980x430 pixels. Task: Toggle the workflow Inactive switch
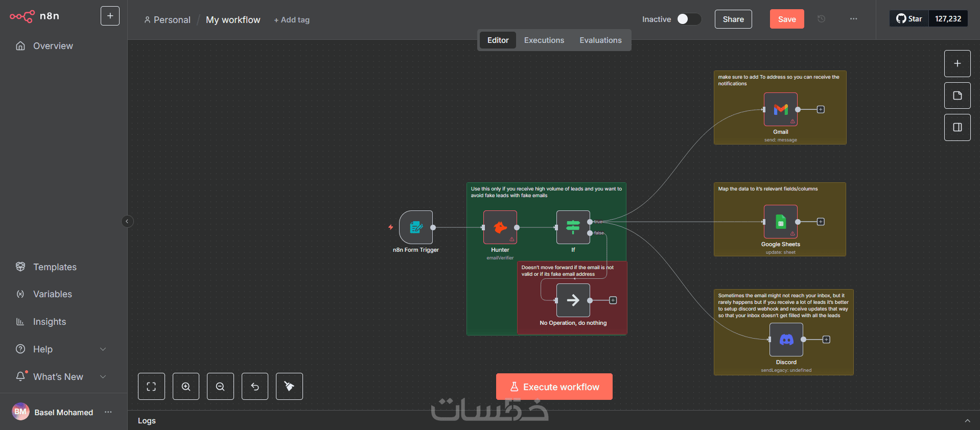pos(688,19)
